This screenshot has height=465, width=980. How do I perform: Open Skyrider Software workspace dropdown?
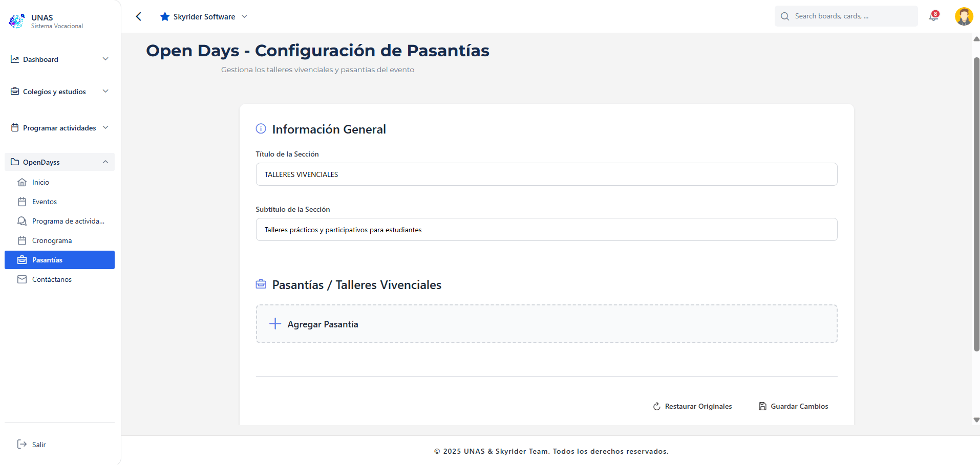[x=245, y=16]
